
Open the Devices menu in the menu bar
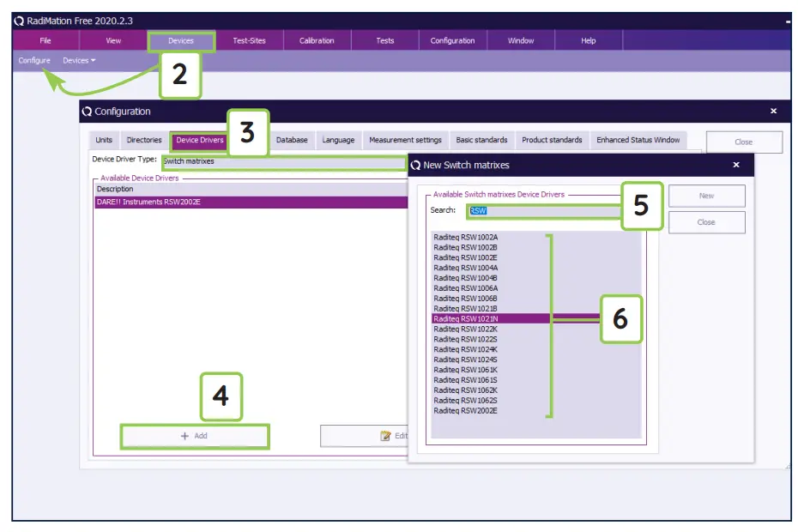[181, 40]
